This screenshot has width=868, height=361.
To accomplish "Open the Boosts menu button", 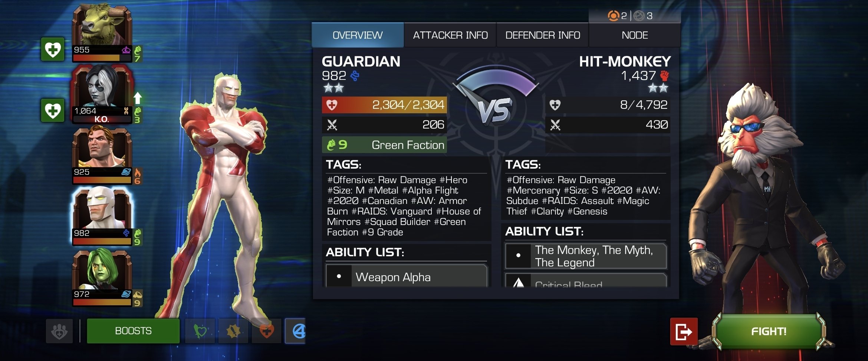I will (133, 331).
